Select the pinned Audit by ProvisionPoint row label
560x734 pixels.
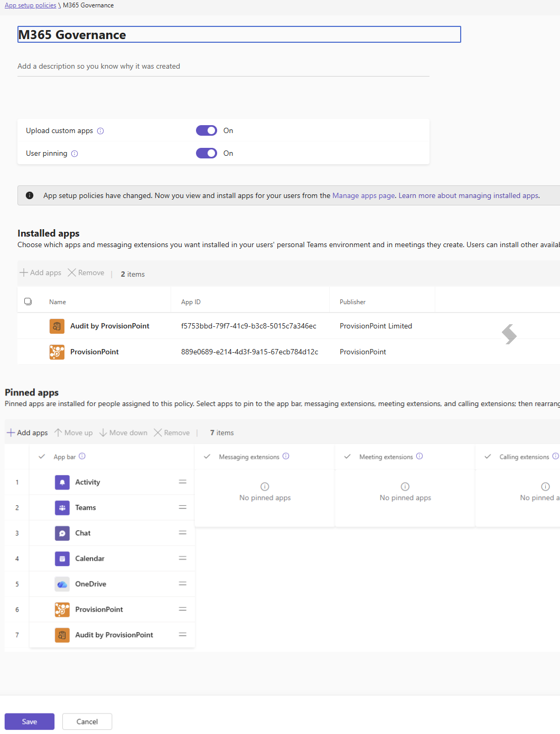tap(114, 635)
